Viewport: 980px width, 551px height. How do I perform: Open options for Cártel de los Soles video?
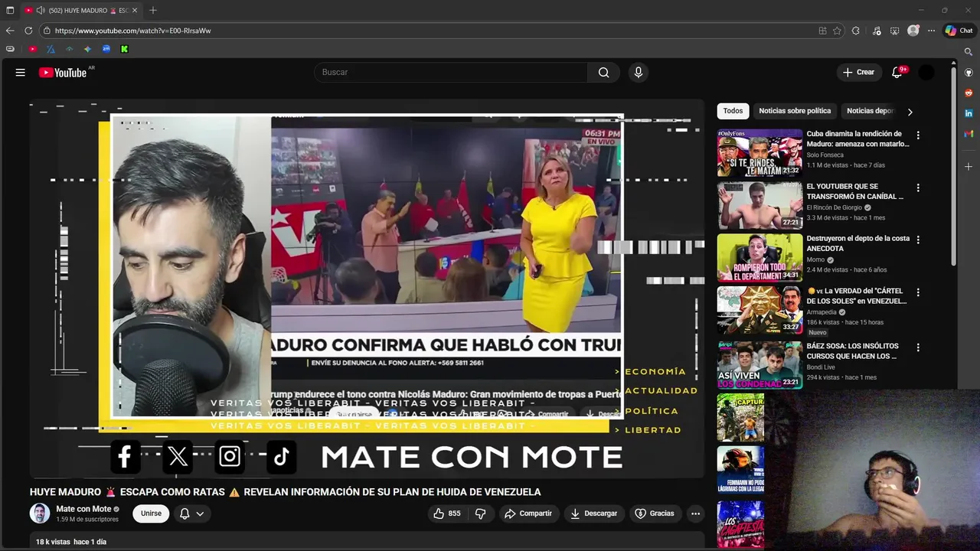918,292
